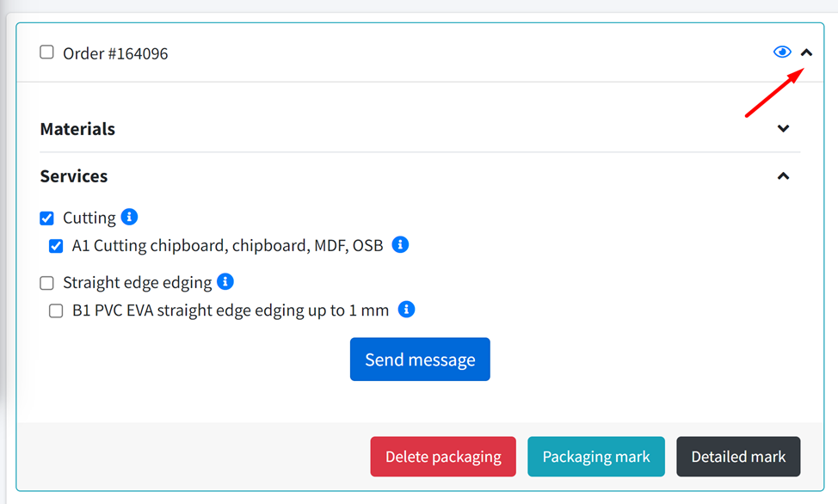Screen dimensions: 838x504
Task: Show info for A1 Cutting chipboard service
Action: pyautogui.click(x=400, y=245)
